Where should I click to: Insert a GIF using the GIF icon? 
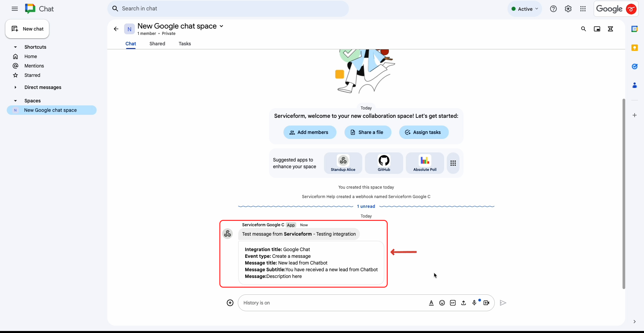pos(453,303)
